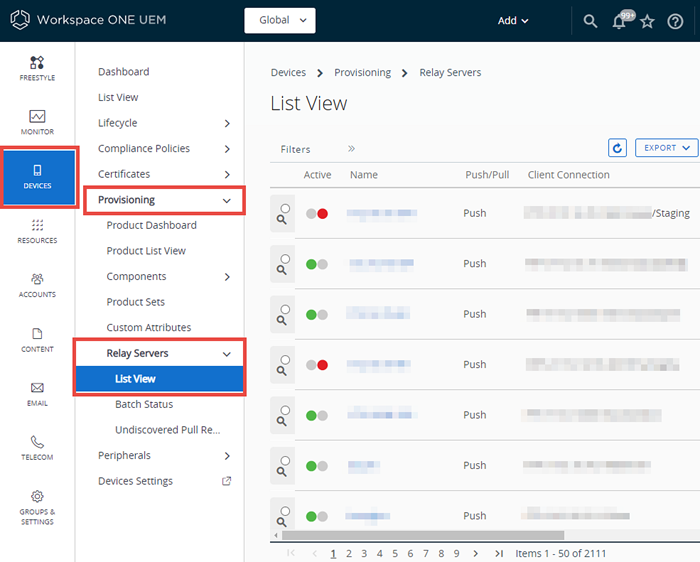The height and width of the screenshot is (562, 700).
Task: Select the Devices sidebar section
Action: [39, 177]
